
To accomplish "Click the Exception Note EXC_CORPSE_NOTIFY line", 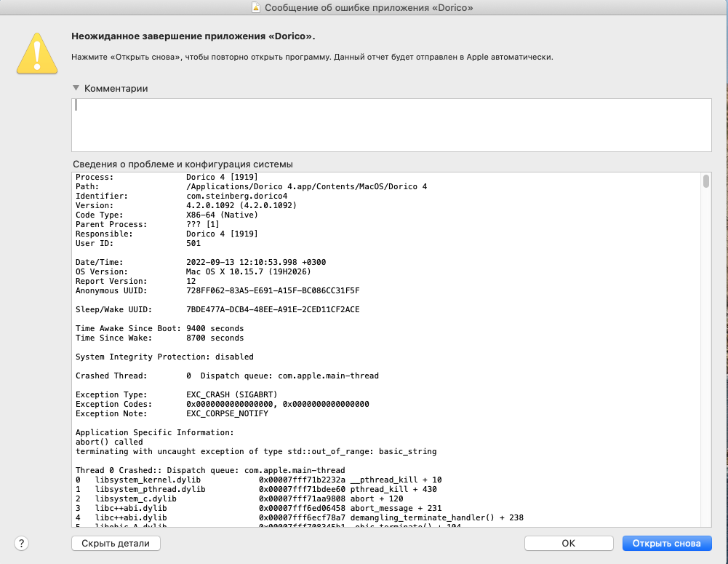I will 172,413.
